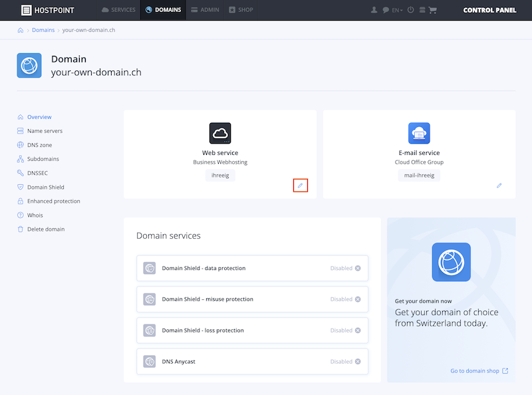Click the globe icon in the promo card
The height and width of the screenshot is (395, 532).
click(452, 262)
